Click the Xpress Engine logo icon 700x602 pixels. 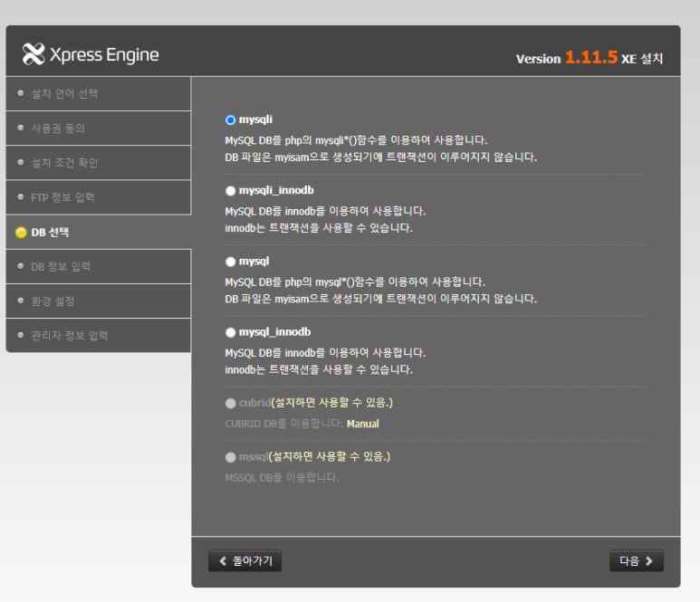[34, 54]
